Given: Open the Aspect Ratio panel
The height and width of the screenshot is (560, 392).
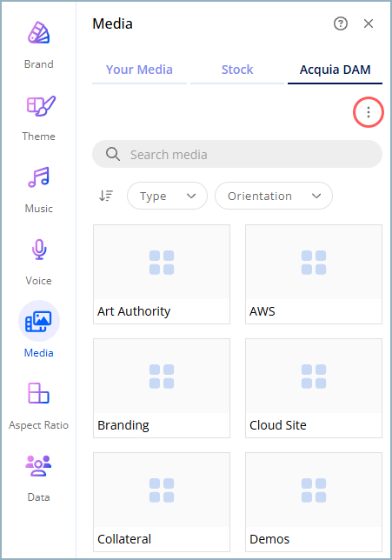Looking at the screenshot, I should pyautogui.click(x=38, y=406).
